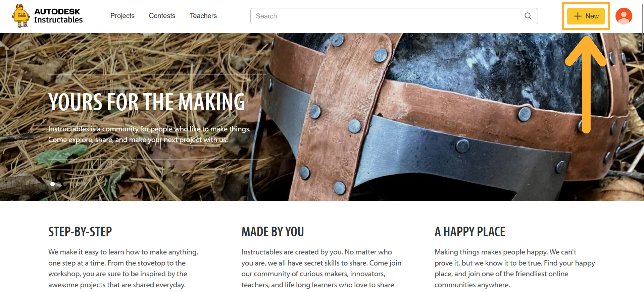
Task: Show the last carousel slide dot
Action: tap(84, 184)
